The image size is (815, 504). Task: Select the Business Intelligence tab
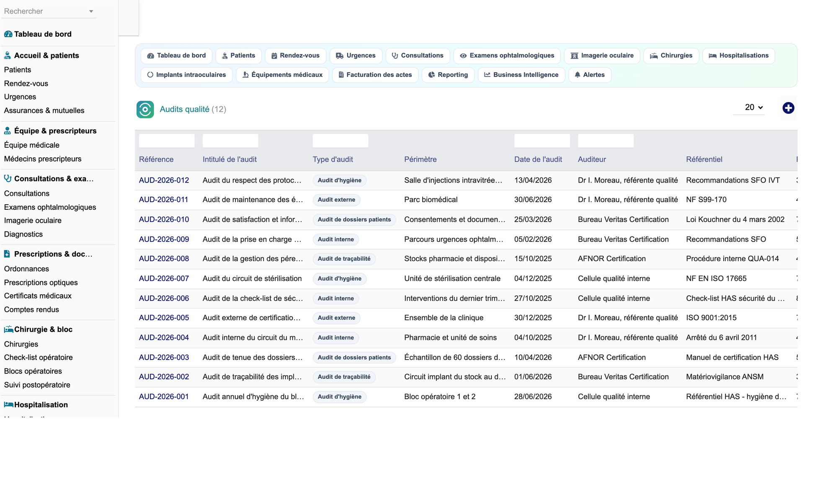pyautogui.click(x=521, y=75)
